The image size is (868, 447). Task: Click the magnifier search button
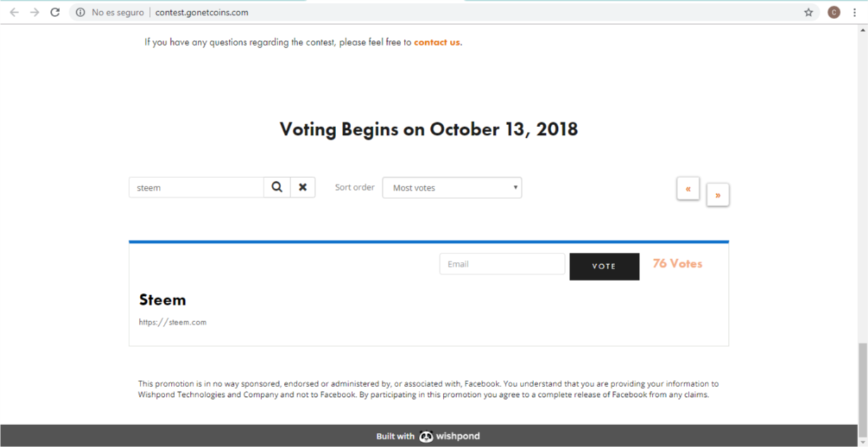(277, 187)
